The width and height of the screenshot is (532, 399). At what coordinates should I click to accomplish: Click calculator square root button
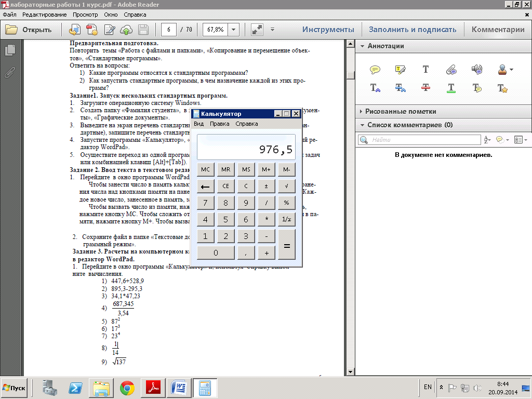(287, 186)
